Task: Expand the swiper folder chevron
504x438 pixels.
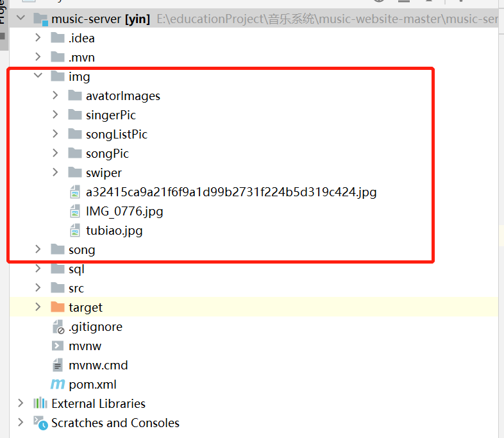Action: point(55,173)
